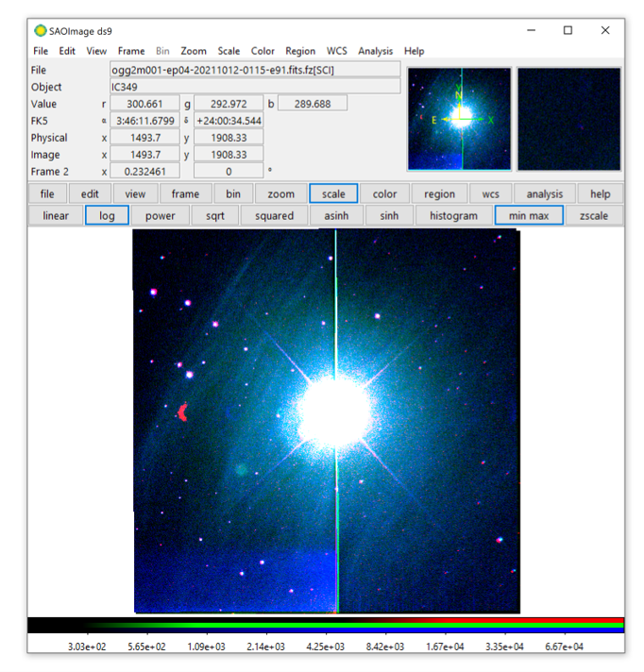
Task: Click the RGB colorbar at the bottom
Action: point(326,625)
